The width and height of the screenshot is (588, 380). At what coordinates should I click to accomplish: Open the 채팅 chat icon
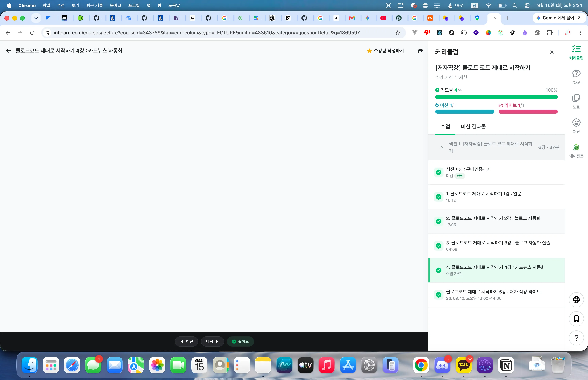576,126
